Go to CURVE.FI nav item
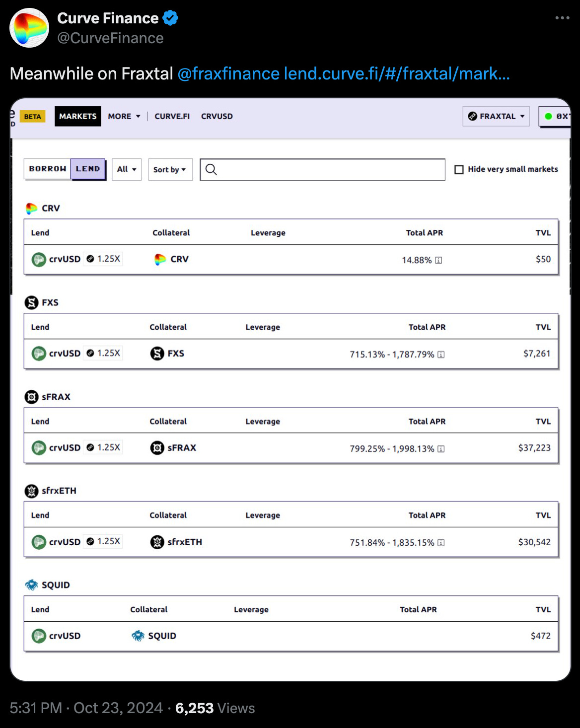The height and width of the screenshot is (728, 580). tap(172, 116)
